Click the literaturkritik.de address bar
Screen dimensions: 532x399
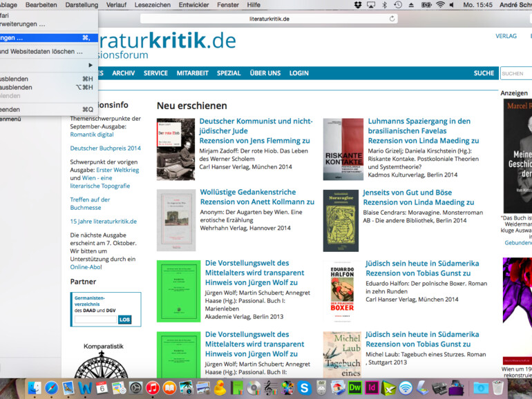[269, 19]
